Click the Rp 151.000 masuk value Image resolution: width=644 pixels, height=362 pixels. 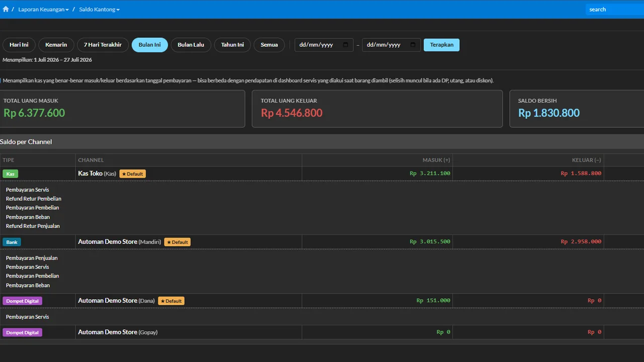434,301
